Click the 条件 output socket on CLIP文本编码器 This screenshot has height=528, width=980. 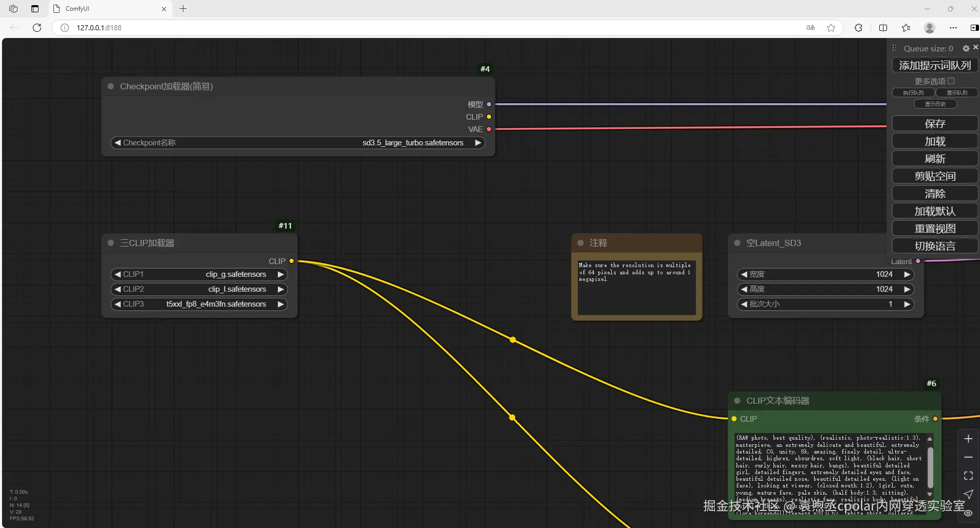click(935, 419)
